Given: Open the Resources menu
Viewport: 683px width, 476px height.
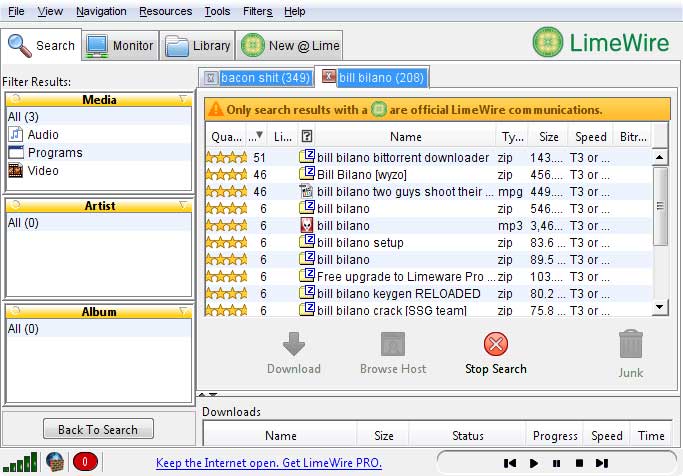Looking at the screenshot, I should 166,11.
